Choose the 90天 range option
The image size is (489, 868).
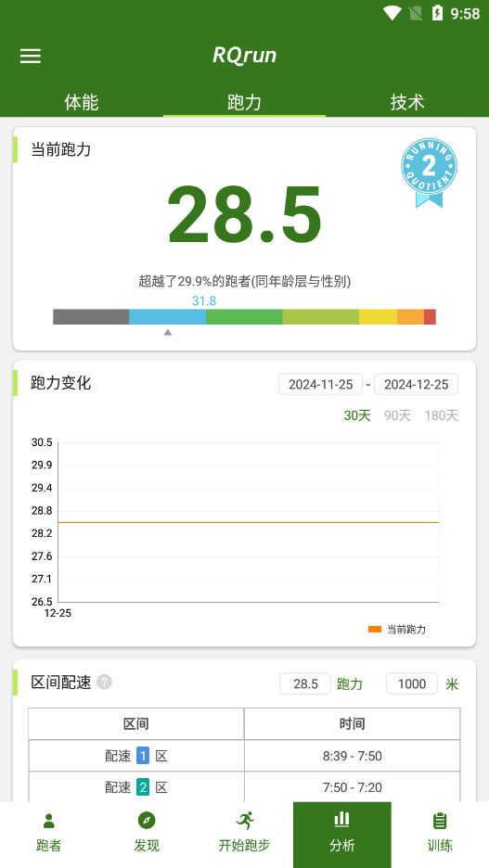click(398, 415)
